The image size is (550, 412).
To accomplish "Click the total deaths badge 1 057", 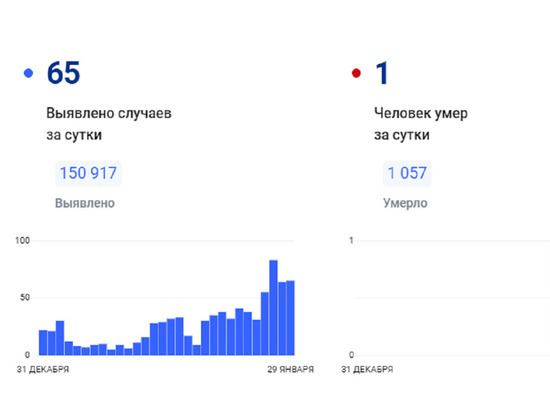I will [407, 173].
